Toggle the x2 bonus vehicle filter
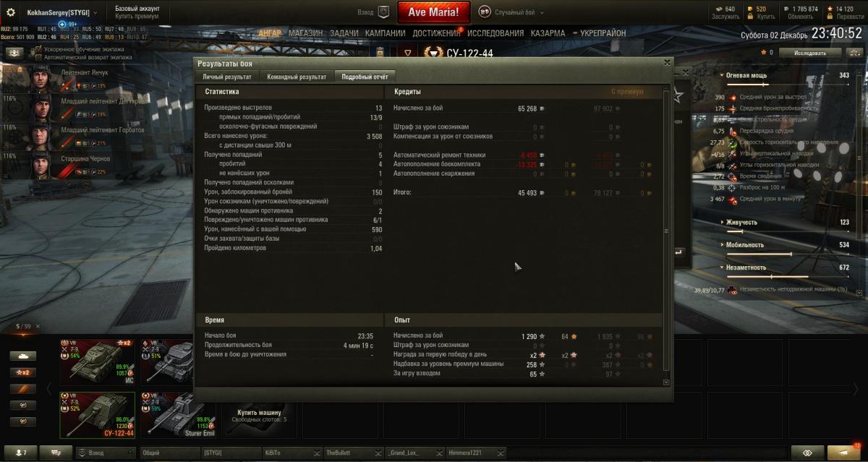This screenshot has height=462, width=868. coord(23,372)
